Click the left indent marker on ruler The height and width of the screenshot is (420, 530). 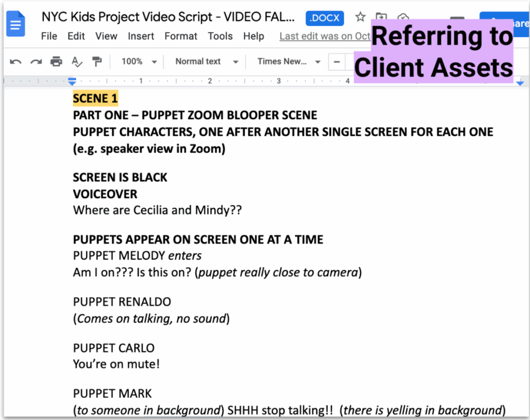click(x=72, y=82)
